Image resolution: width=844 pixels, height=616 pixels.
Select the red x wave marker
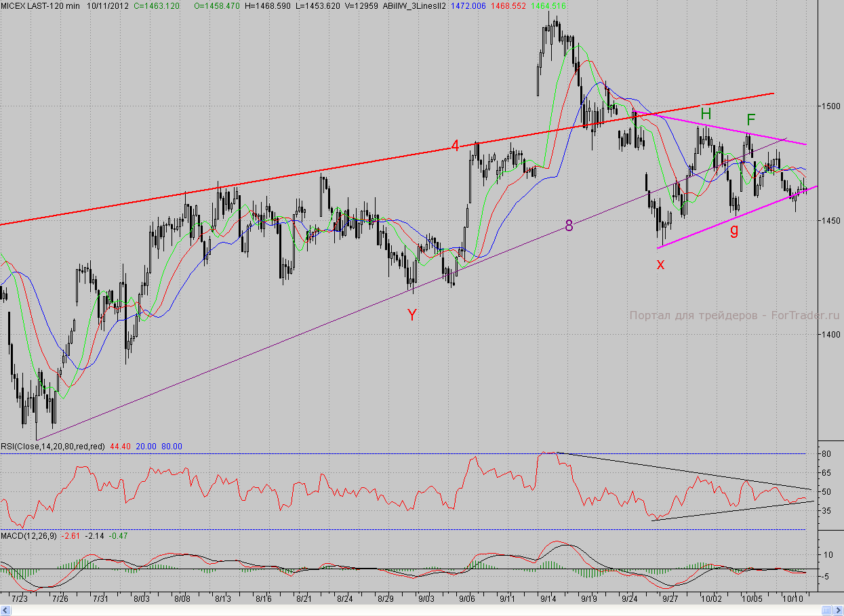pos(660,264)
